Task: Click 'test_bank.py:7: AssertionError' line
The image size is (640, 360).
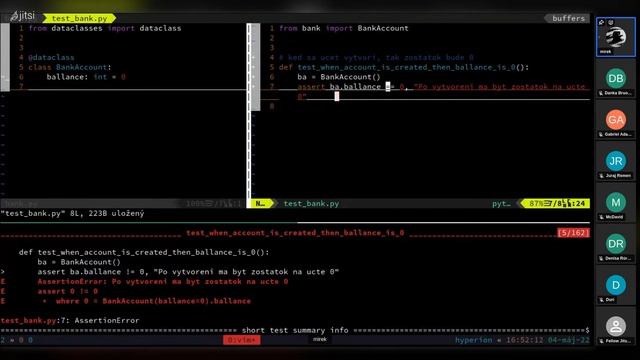Action: click(x=70, y=320)
